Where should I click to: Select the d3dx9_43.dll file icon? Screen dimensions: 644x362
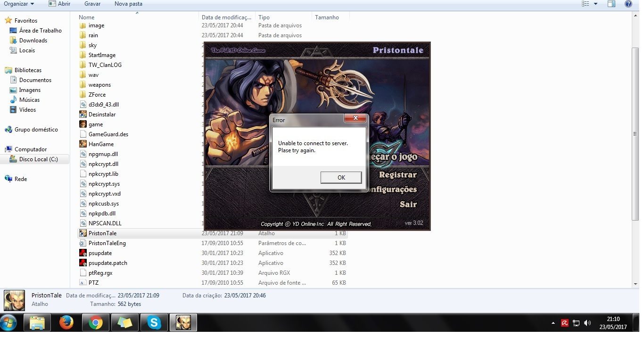pyautogui.click(x=83, y=105)
